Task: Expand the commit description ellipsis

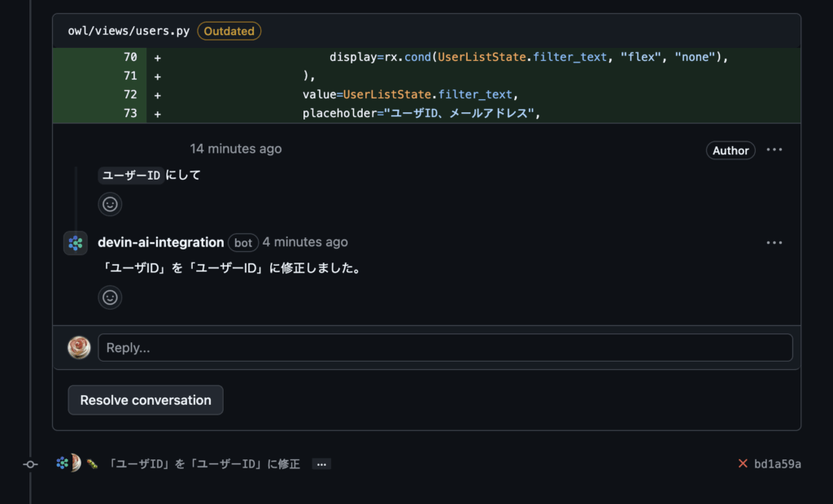Action: tap(321, 464)
